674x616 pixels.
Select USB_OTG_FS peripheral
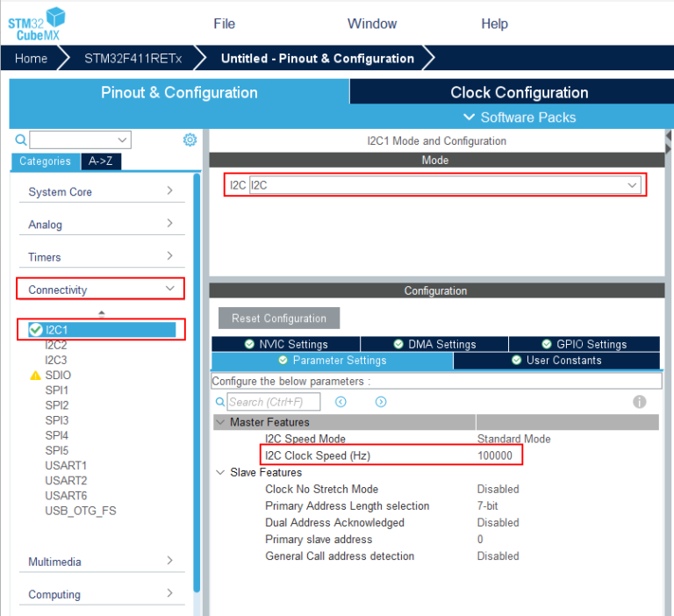[81, 511]
